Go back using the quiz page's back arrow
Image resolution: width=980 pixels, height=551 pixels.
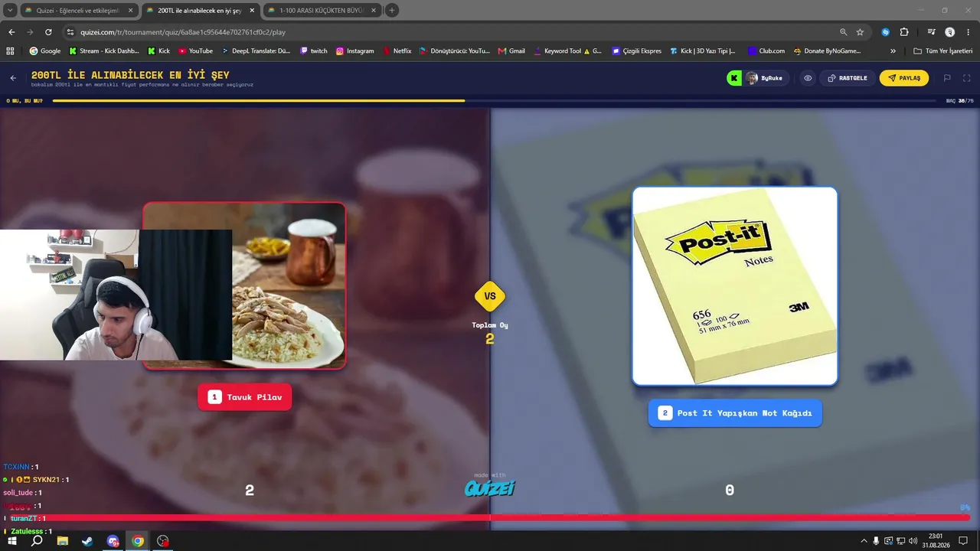click(x=13, y=78)
